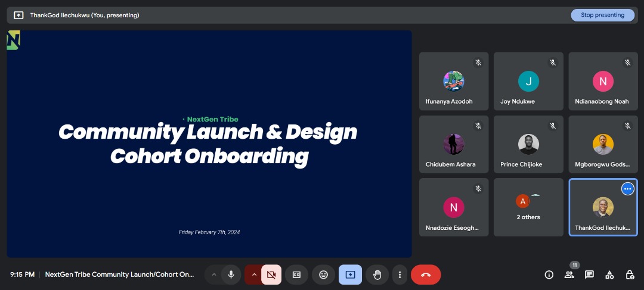Stop presenting the shared screen
Viewport: 644px width, 290px height.
602,15
